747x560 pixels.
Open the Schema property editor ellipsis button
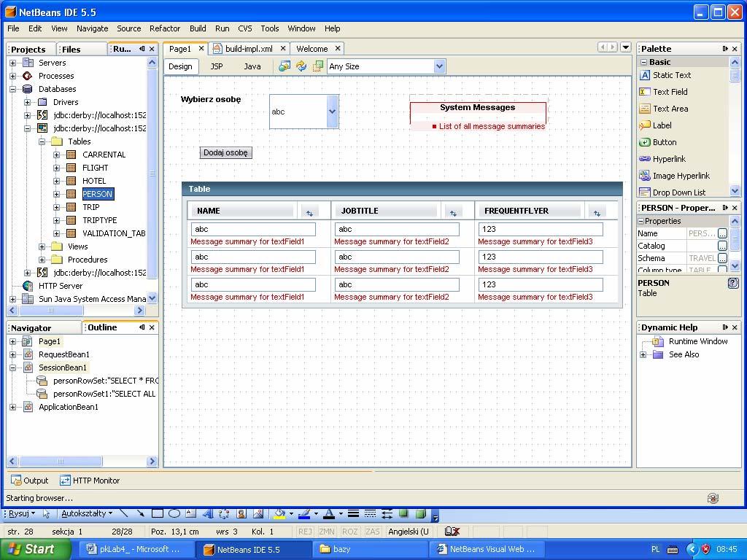[x=722, y=258]
